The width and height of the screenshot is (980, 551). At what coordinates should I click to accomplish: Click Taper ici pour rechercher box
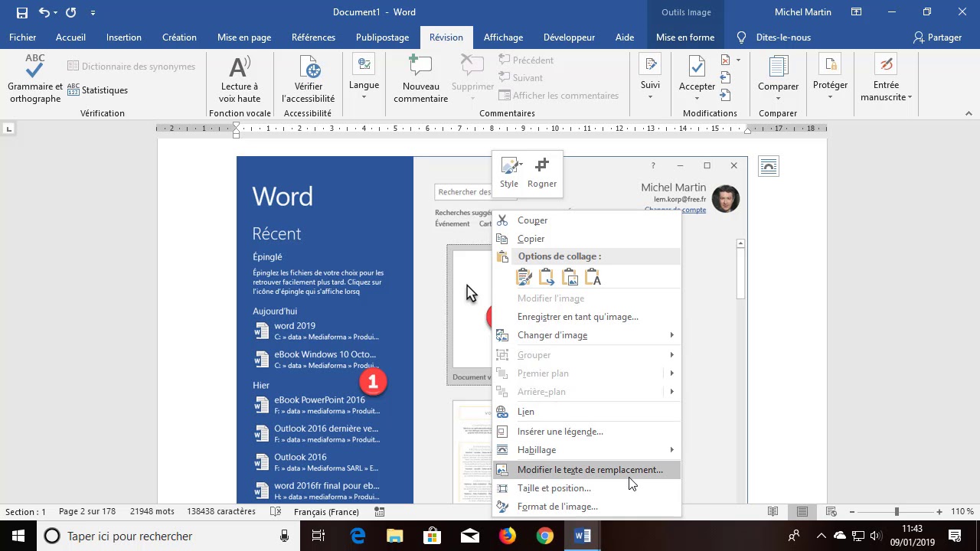pos(168,536)
